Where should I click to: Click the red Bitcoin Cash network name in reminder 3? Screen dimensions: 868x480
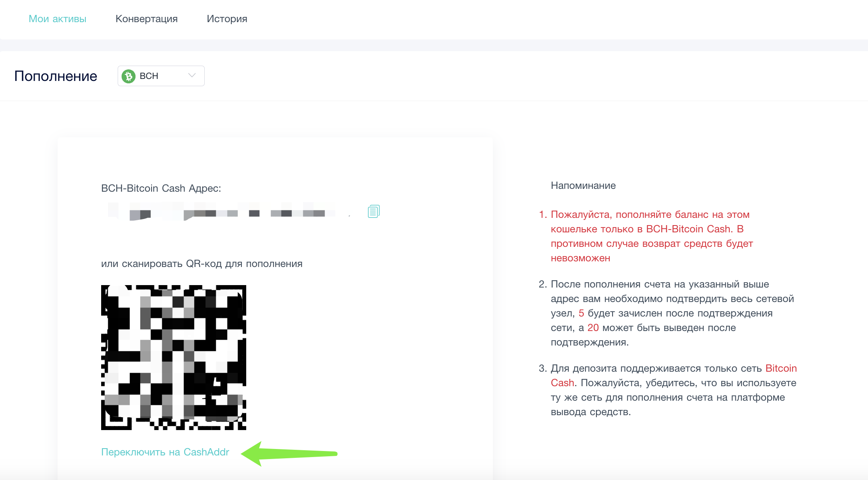674,376
